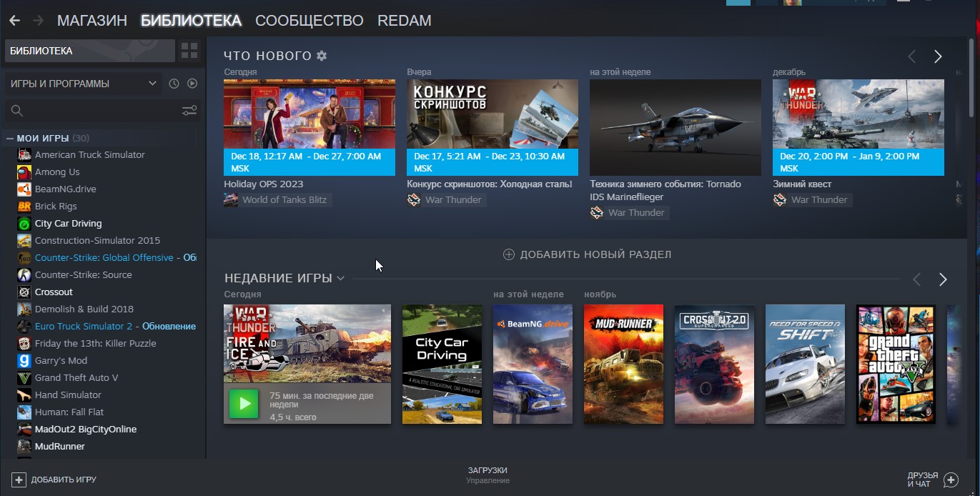
Task: Click Hand Simulator game icon
Action: pyautogui.click(x=24, y=395)
